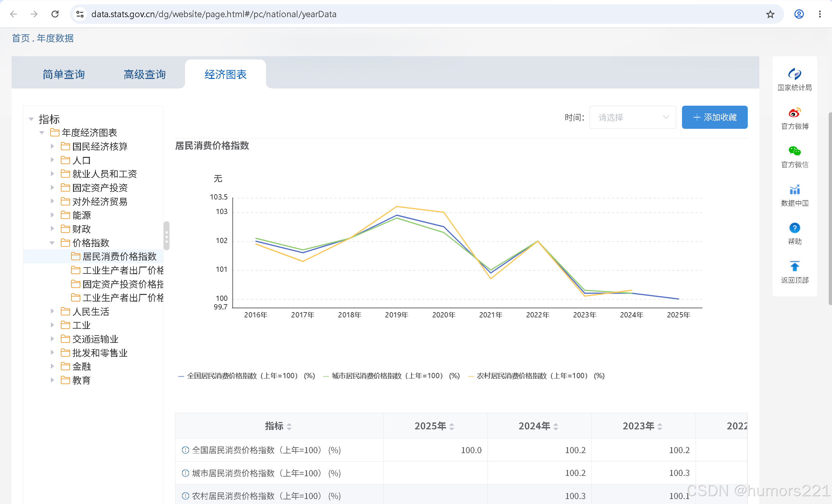Collapse the 价格指数 tree folder
Image resolution: width=832 pixels, height=504 pixels.
pyautogui.click(x=52, y=243)
